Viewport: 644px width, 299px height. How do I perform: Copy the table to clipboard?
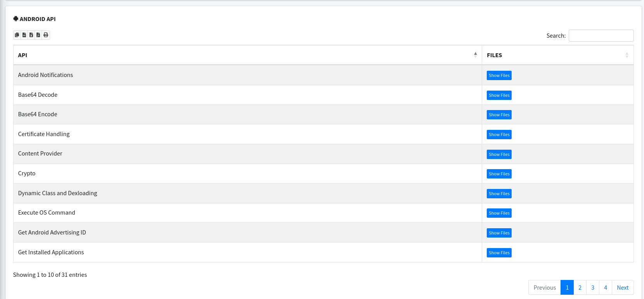(x=17, y=35)
